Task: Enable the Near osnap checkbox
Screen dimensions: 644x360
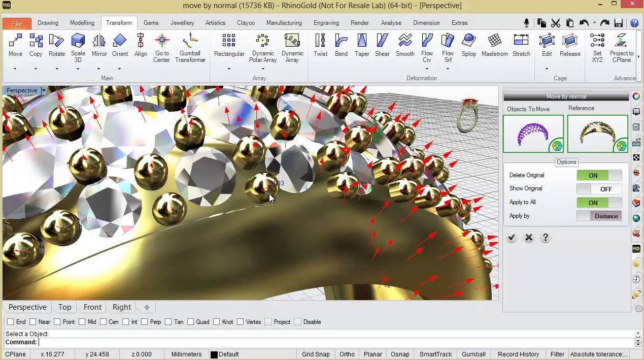Action: [33, 322]
